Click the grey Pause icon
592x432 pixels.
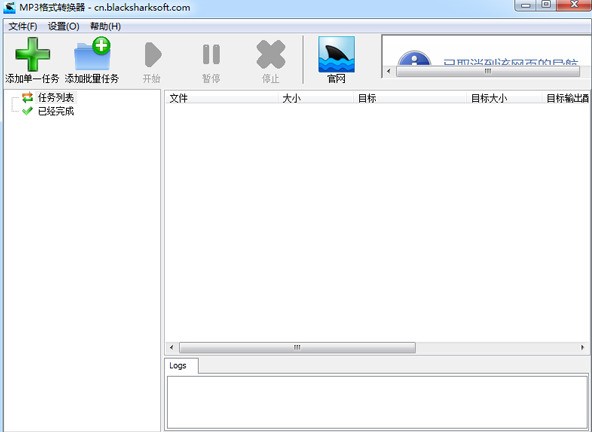pyautogui.click(x=211, y=54)
